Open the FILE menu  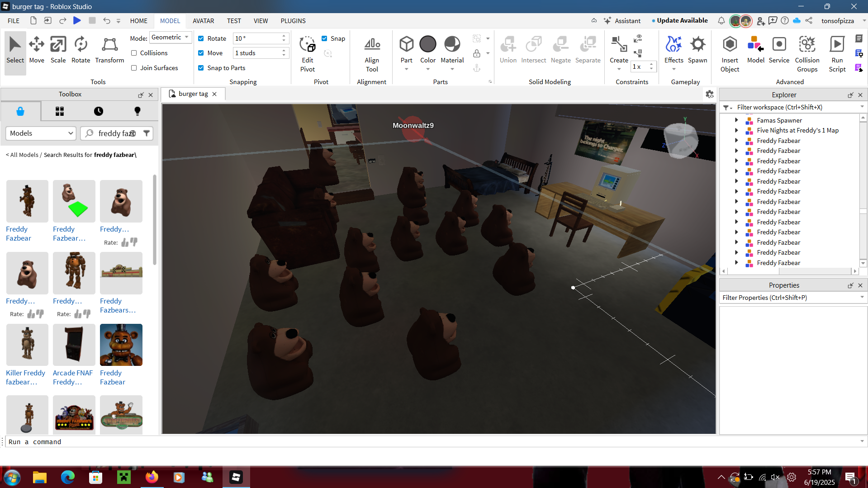click(x=14, y=21)
